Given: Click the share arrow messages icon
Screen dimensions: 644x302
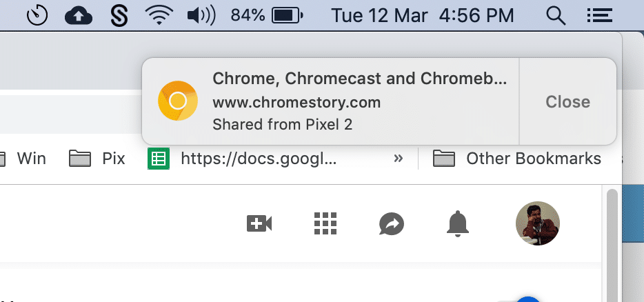Looking at the screenshot, I should coord(391,223).
